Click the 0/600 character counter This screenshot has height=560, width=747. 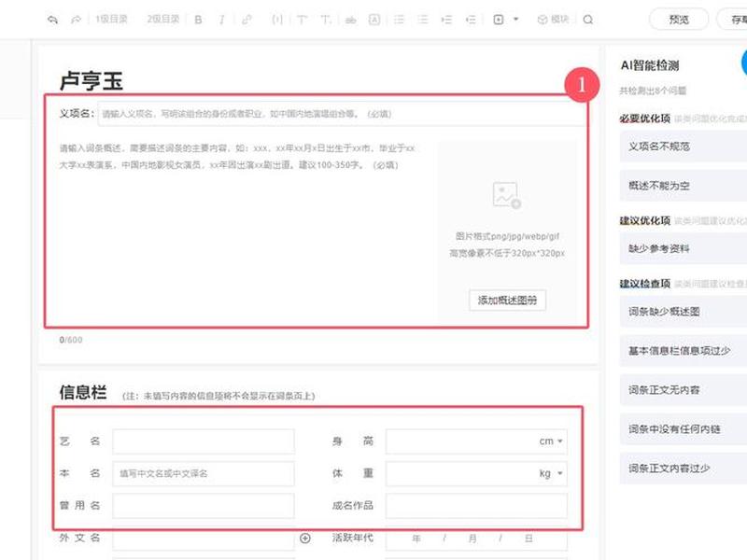71,340
